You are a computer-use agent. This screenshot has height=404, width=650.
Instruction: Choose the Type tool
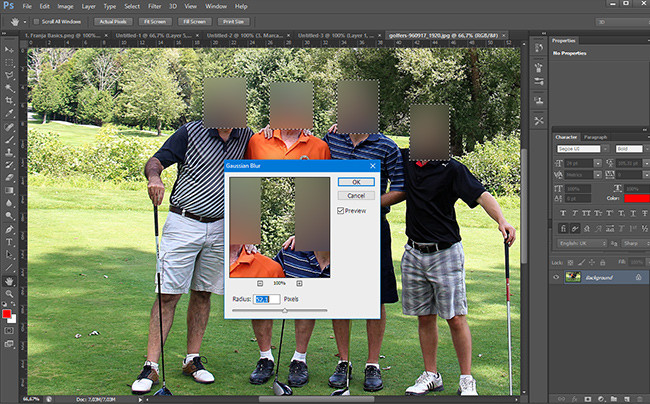coord(10,242)
